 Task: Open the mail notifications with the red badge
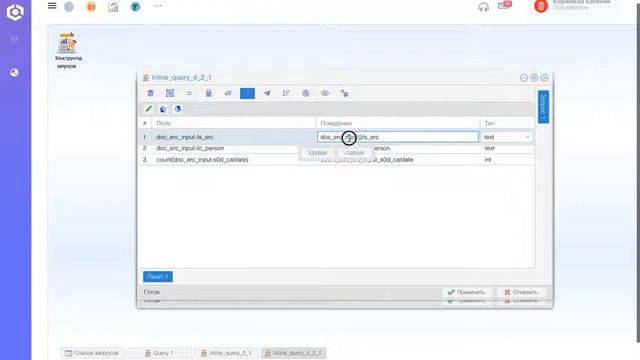504,5
